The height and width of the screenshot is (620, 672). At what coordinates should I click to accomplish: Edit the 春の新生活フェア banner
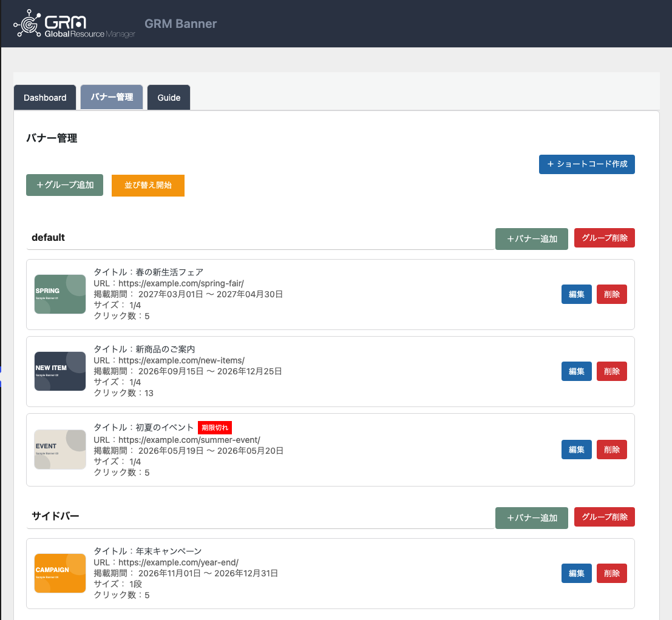pos(577,294)
